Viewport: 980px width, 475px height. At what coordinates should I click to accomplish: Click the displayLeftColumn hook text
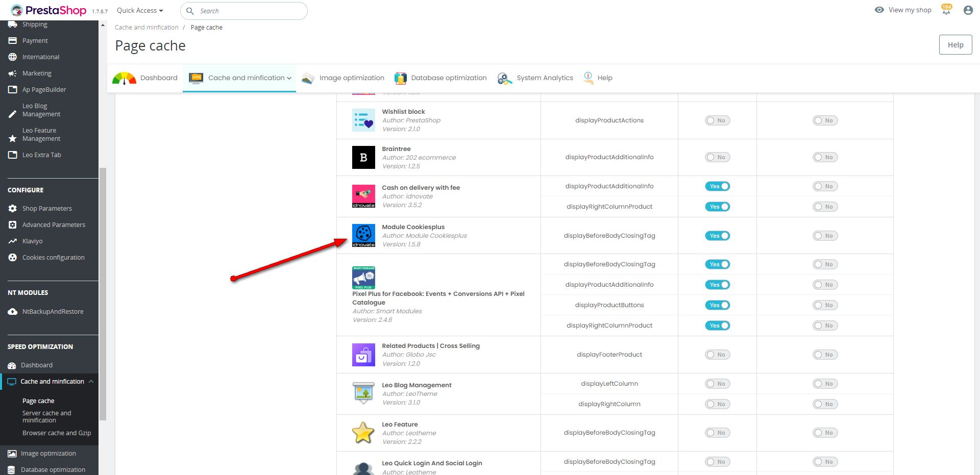pyautogui.click(x=609, y=384)
